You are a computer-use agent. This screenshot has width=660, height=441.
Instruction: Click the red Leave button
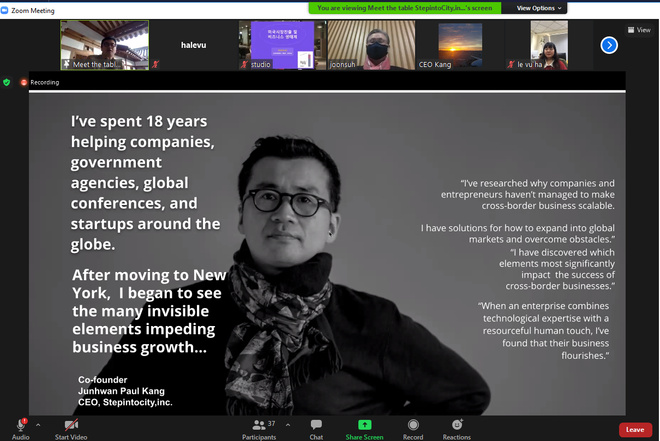pyautogui.click(x=634, y=429)
